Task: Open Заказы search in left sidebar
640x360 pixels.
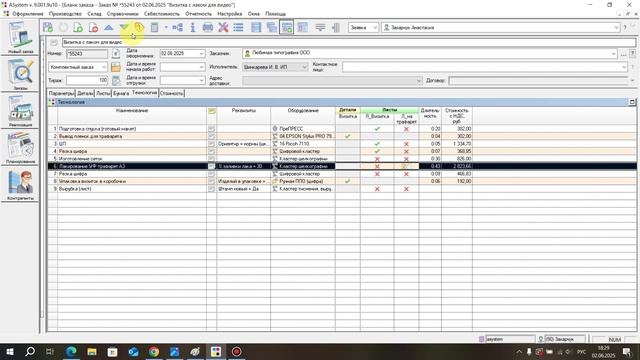Action: [x=20, y=74]
